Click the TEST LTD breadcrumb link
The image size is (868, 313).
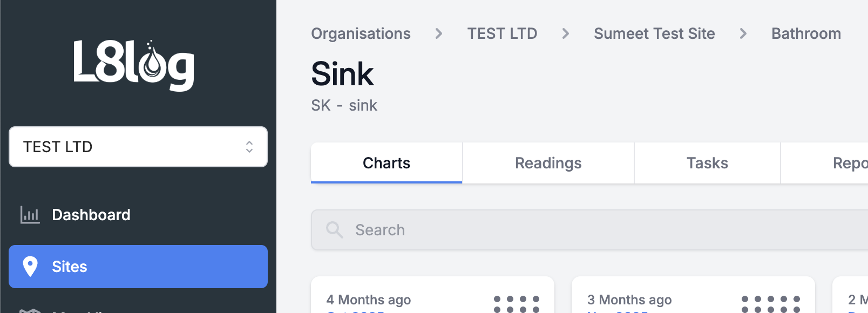(x=502, y=33)
